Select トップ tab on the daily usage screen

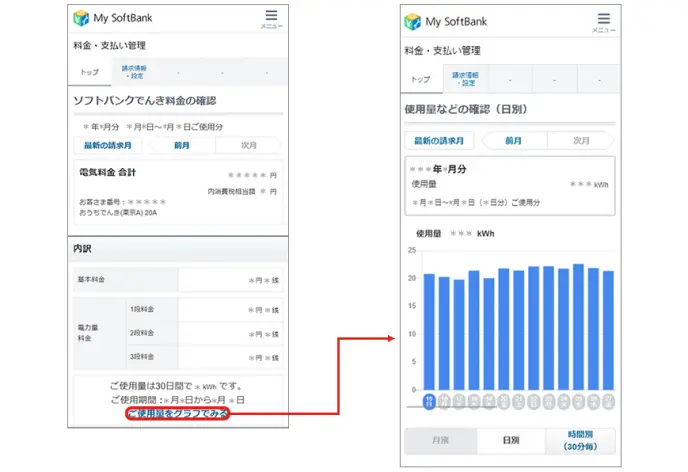point(421,79)
